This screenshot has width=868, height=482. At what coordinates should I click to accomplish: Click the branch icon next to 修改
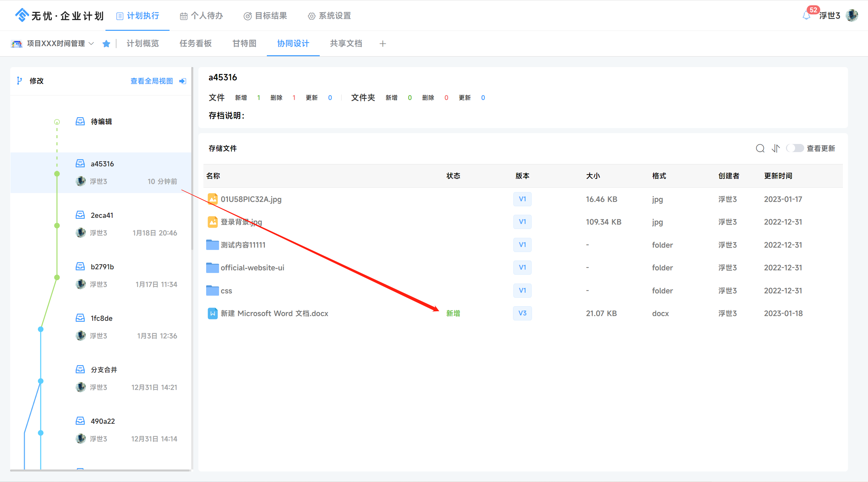point(19,81)
